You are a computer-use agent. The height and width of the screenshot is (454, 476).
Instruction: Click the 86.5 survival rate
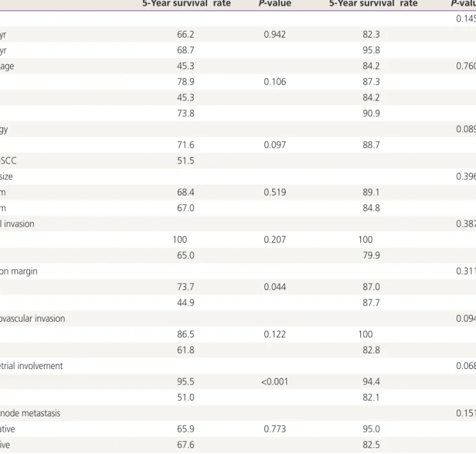[185, 334]
